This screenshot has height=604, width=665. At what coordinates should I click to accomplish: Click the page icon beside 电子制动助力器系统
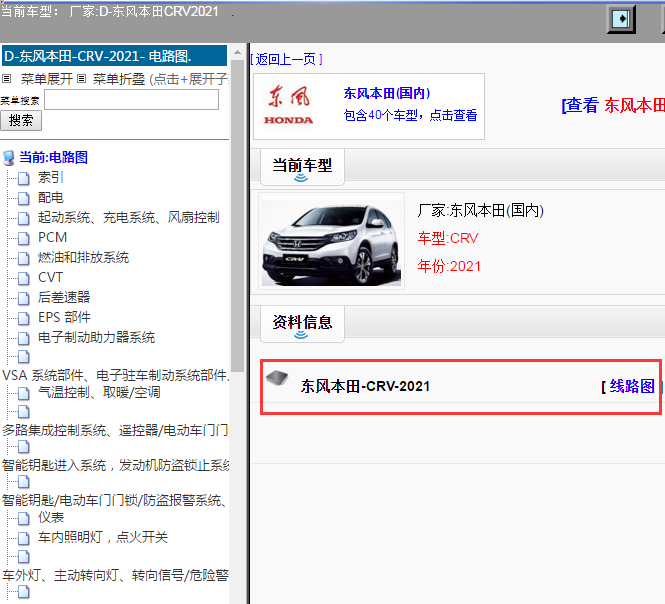click(x=24, y=338)
